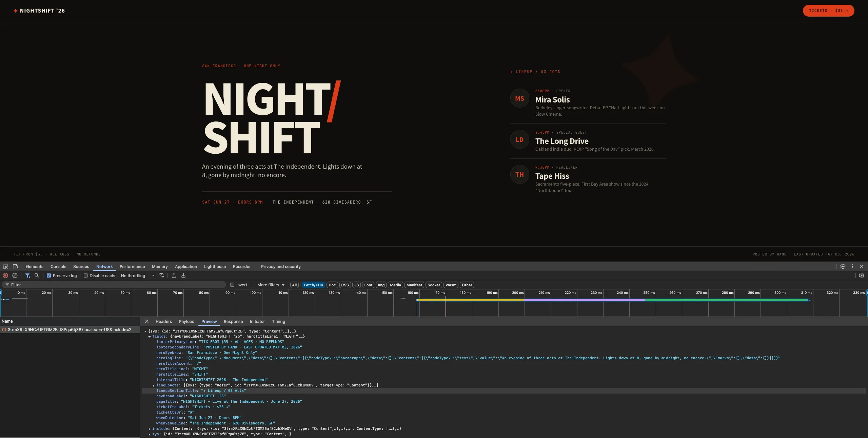Import HAR file upload icon

click(x=174, y=275)
